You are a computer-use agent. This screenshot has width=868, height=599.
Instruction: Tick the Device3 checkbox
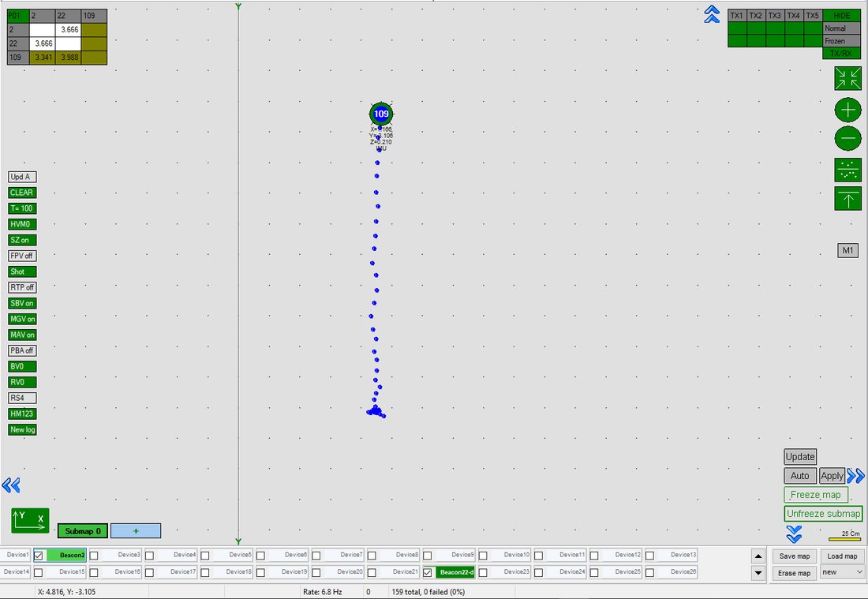click(x=94, y=556)
